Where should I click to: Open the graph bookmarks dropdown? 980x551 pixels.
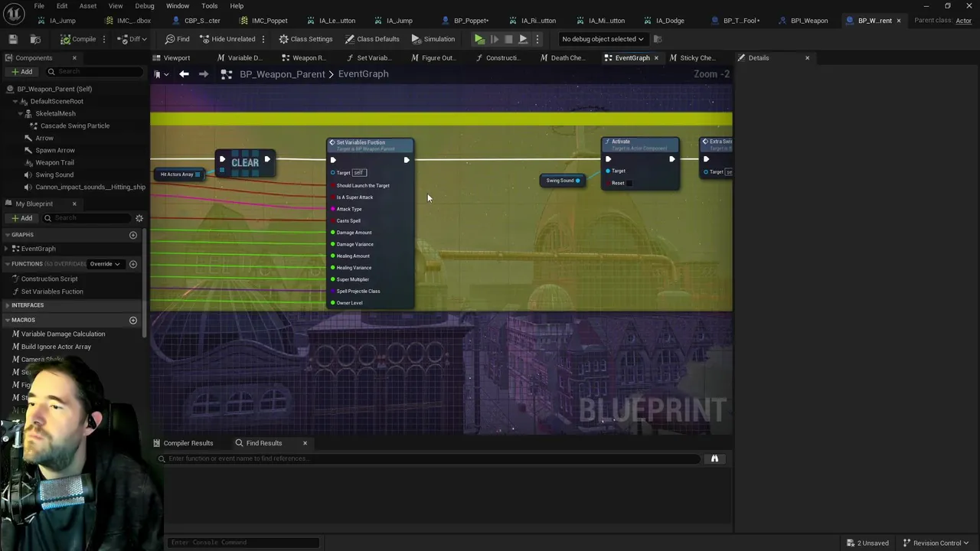point(161,74)
